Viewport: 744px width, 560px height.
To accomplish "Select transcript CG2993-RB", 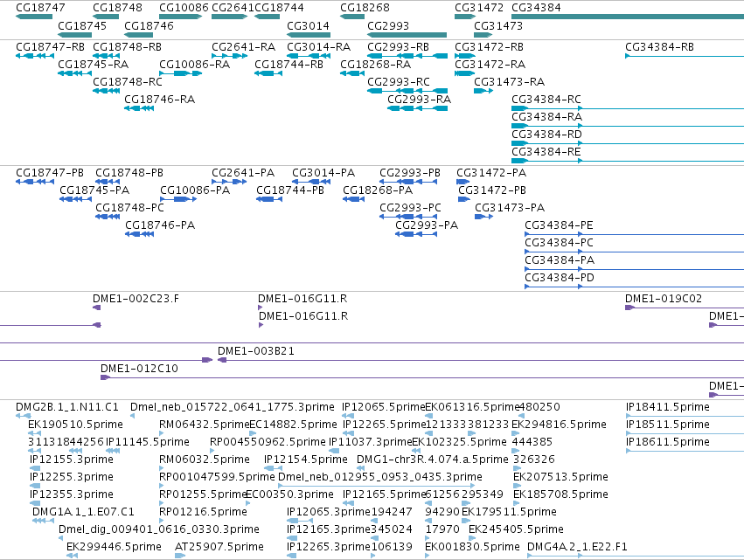I will [x=398, y=47].
